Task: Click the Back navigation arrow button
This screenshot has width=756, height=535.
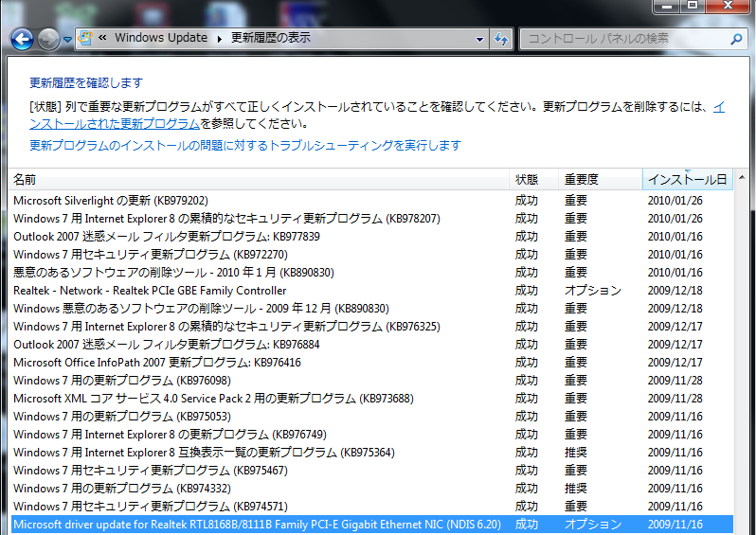Action: (22, 39)
